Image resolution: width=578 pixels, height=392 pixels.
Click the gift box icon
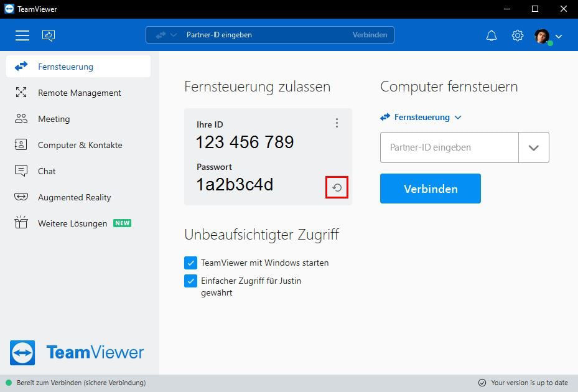(21, 222)
